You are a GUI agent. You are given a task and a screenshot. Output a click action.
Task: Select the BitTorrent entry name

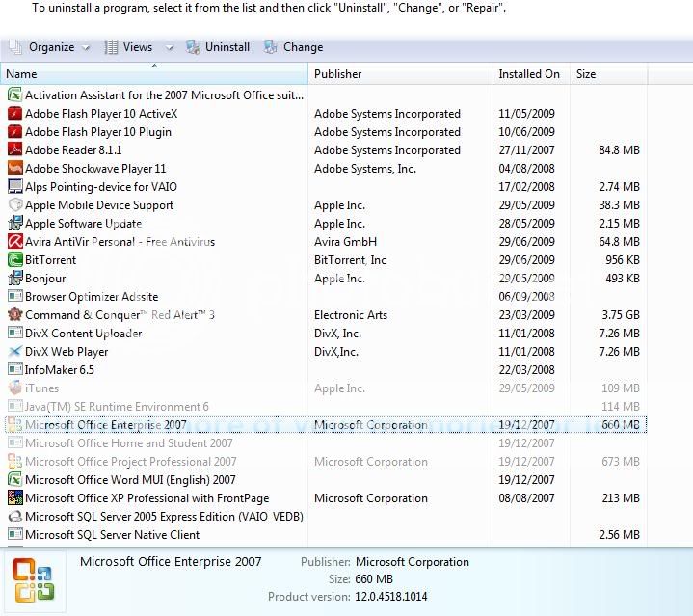tap(51, 260)
